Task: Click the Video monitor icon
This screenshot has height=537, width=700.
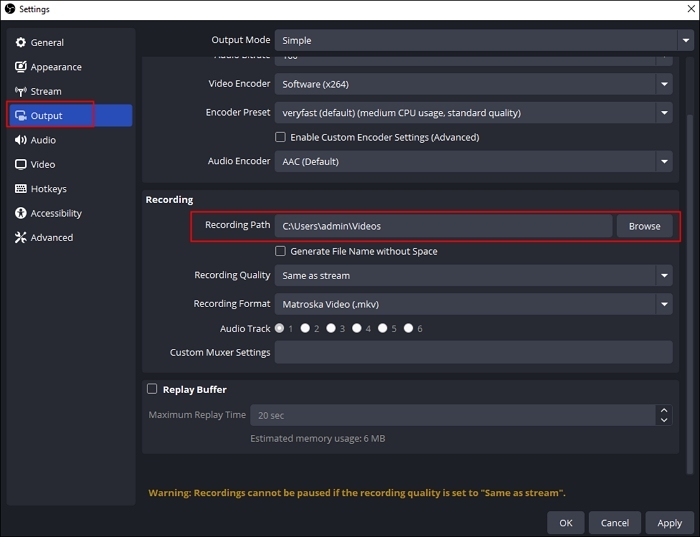Action: (21, 164)
